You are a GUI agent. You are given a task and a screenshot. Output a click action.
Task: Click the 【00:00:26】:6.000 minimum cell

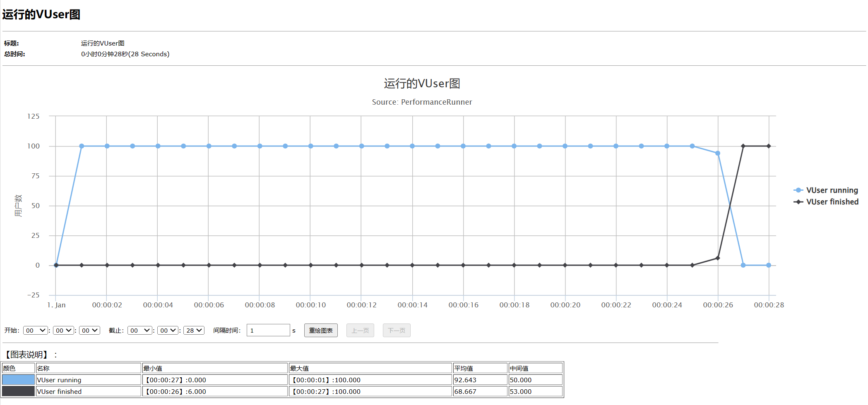click(x=215, y=391)
